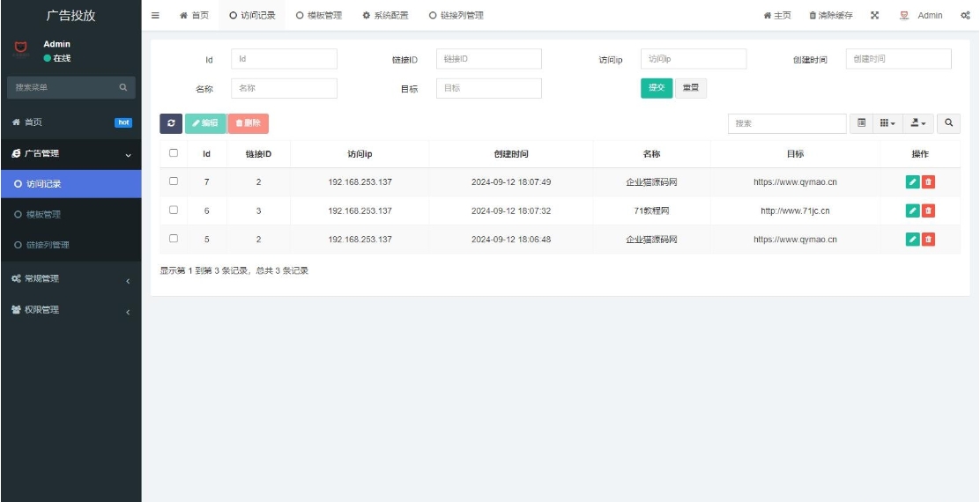980x502 pixels.
Task: Delete the record with Id 6
Action: 928,210
